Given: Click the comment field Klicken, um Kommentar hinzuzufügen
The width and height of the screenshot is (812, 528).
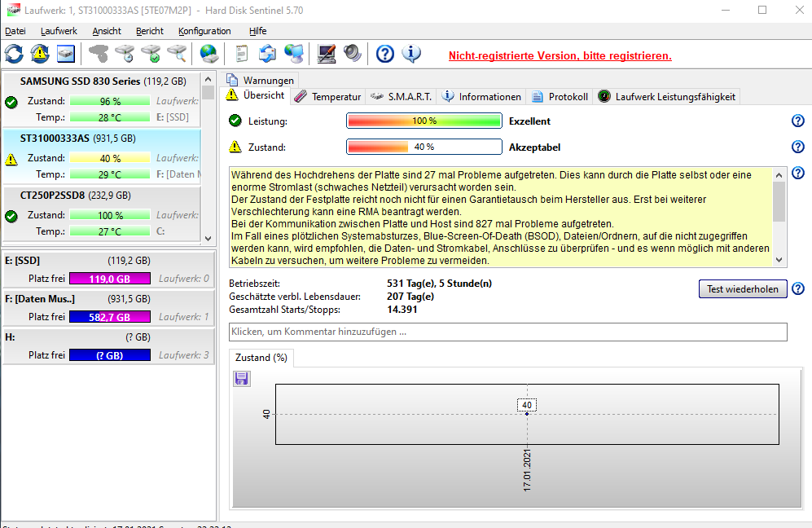Looking at the screenshot, I should [x=507, y=332].
